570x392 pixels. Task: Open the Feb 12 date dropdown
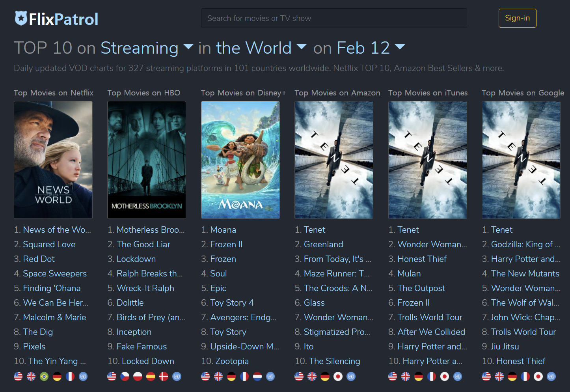point(371,48)
